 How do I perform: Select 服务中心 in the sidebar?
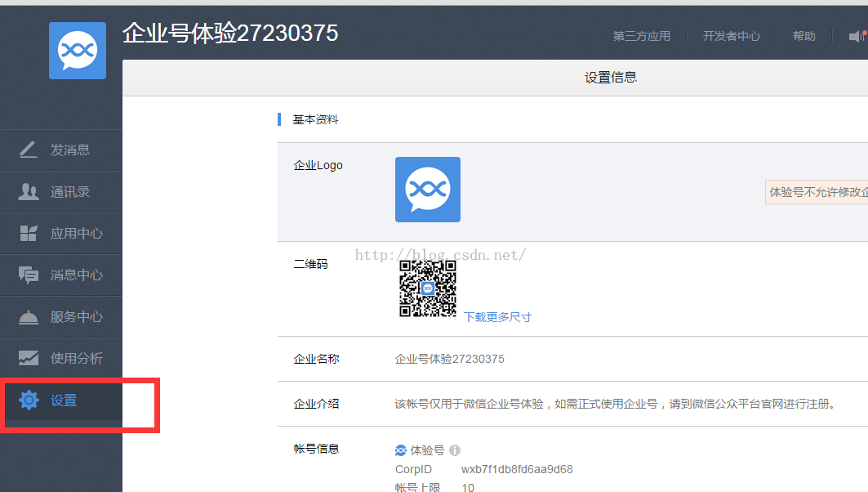click(x=61, y=316)
